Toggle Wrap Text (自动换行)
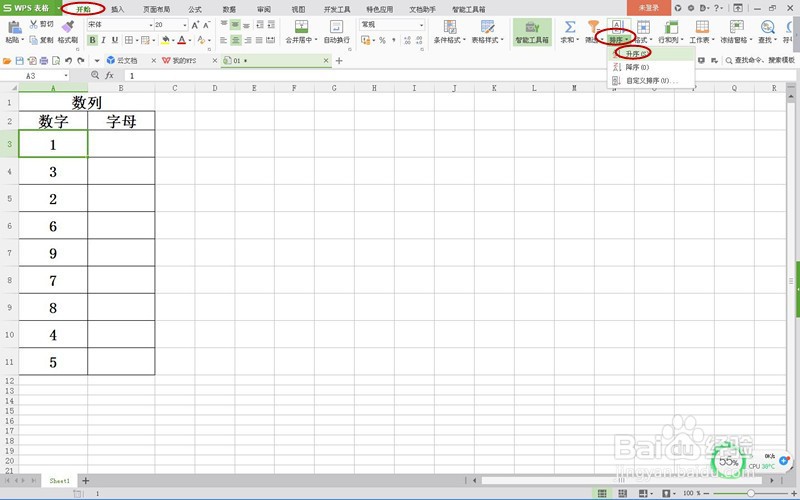Viewport: 800px width, 500px height. [337, 32]
